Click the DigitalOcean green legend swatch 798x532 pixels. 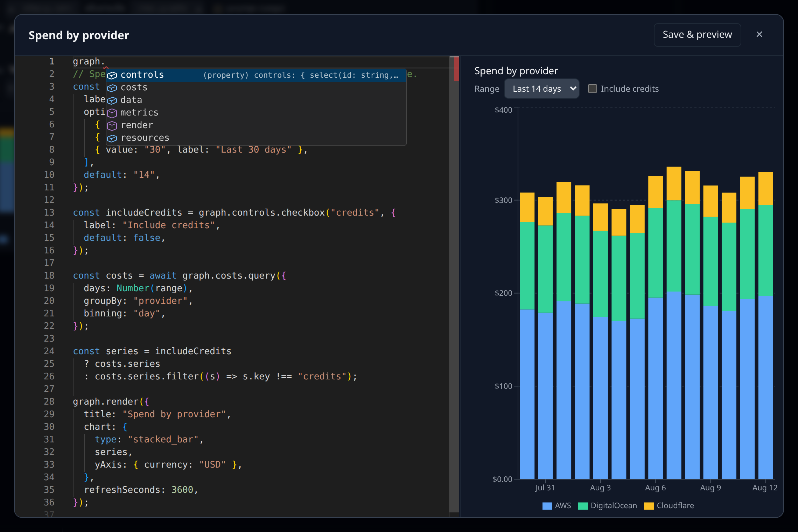pyautogui.click(x=583, y=506)
